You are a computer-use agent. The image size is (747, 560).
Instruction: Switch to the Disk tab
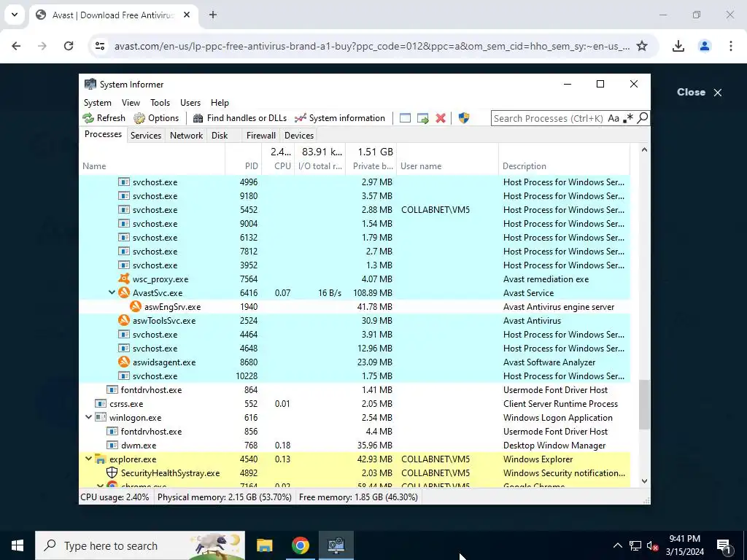point(220,135)
